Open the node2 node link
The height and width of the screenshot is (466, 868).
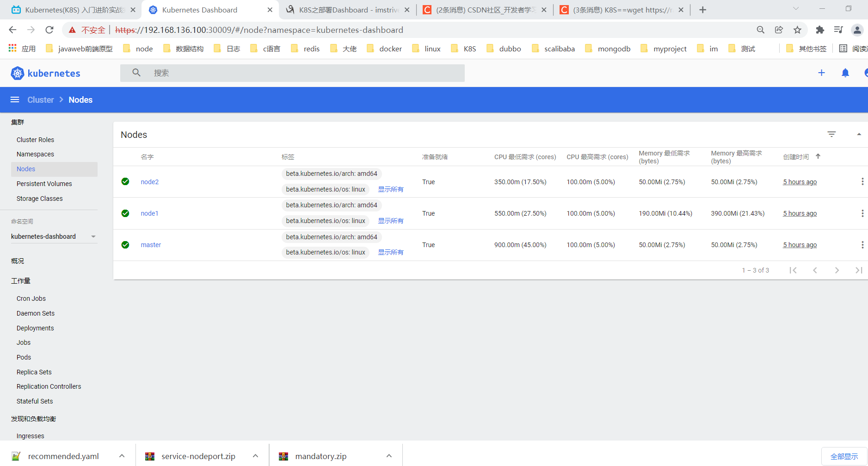coord(150,182)
